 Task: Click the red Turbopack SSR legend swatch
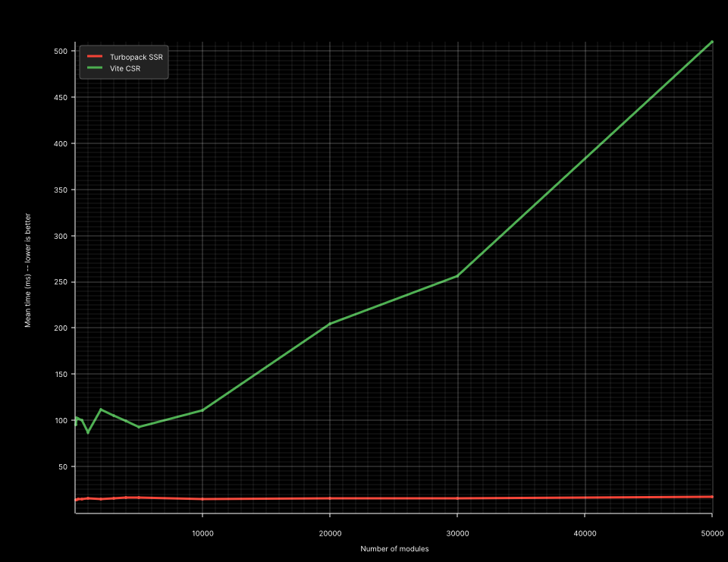pyautogui.click(x=95, y=57)
